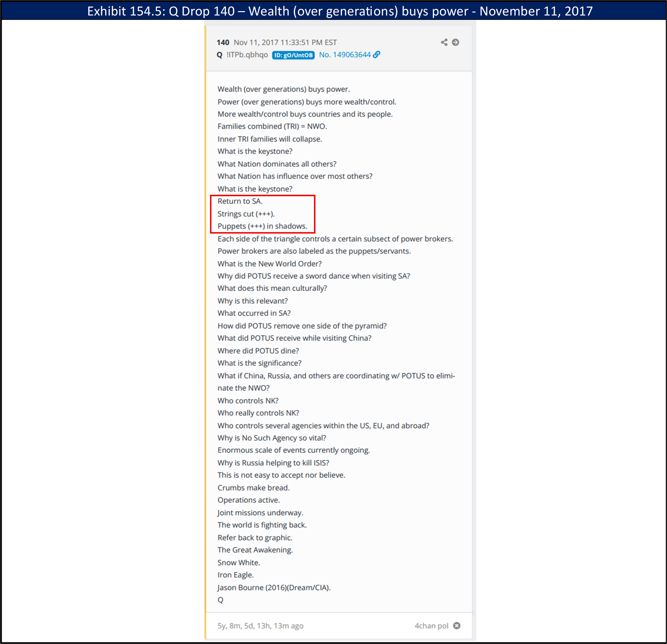The image size is (667, 644).
Task: Open the post link No. 149063644
Action: tap(344, 55)
